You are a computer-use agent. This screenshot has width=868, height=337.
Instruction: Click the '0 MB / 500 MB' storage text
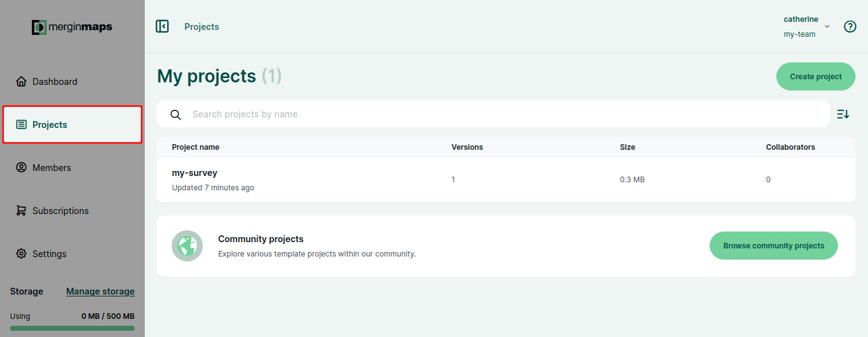(x=108, y=316)
